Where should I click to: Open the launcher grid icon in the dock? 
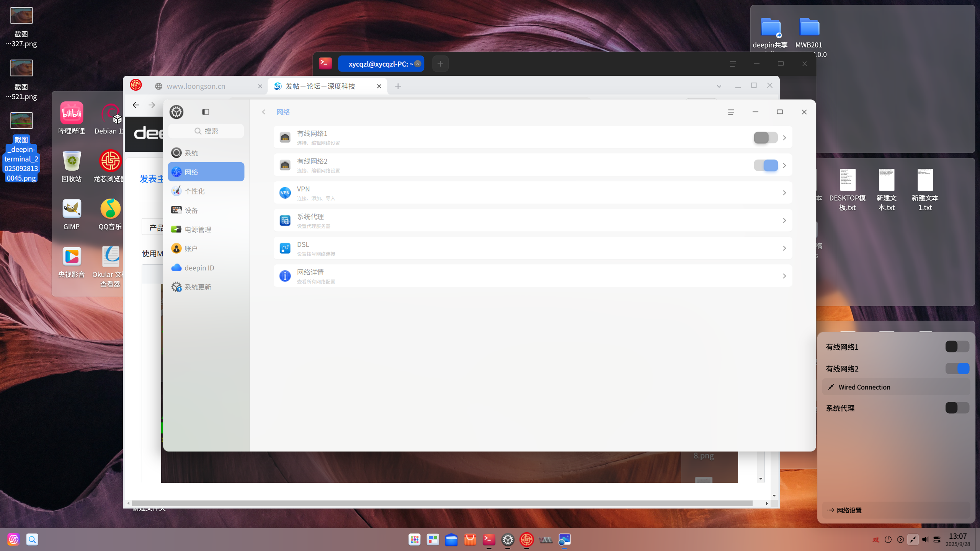tap(414, 540)
